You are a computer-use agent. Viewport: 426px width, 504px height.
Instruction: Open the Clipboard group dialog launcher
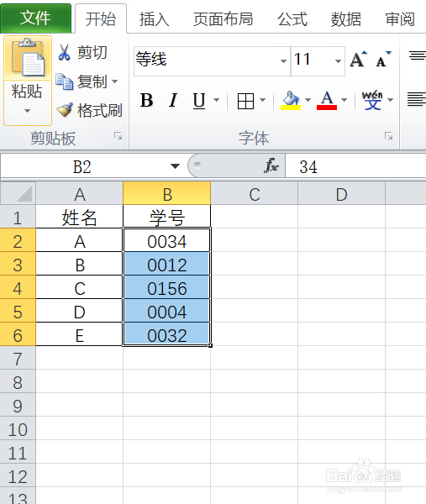pos(118,136)
